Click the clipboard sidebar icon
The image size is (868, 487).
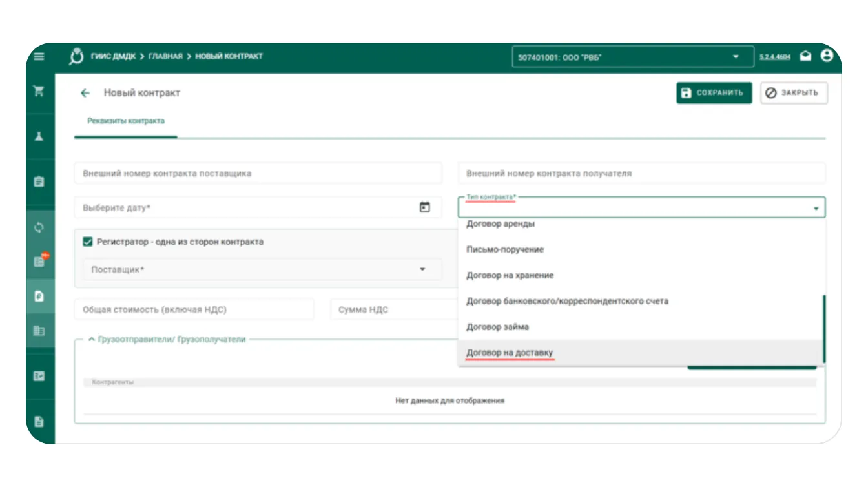[x=39, y=181]
